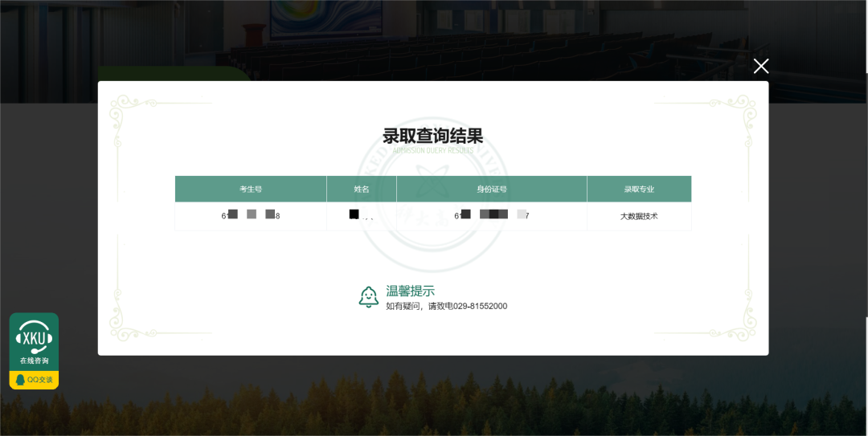Click the masked ID card number cell

(x=492, y=216)
